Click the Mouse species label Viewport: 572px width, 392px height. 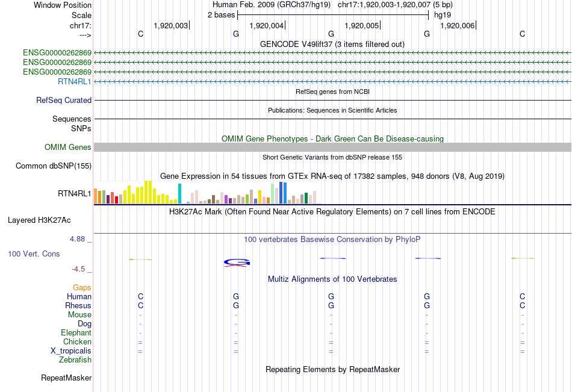(79, 314)
